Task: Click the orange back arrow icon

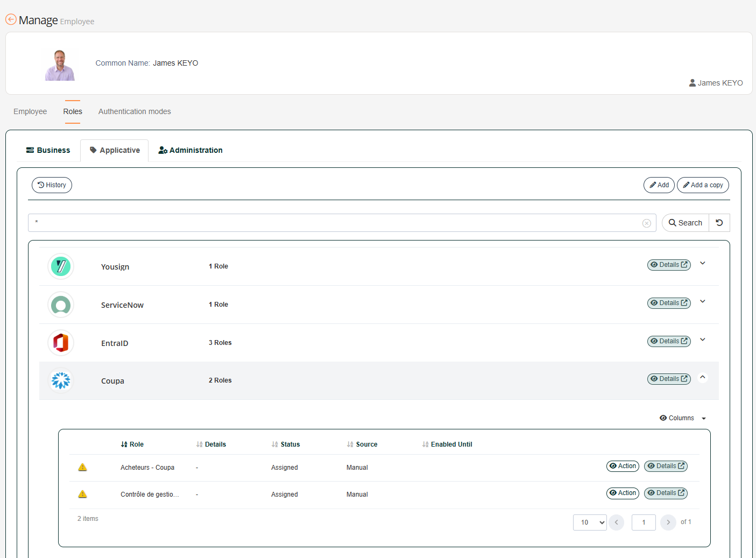Action: pyautogui.click(x=11, y=19)
